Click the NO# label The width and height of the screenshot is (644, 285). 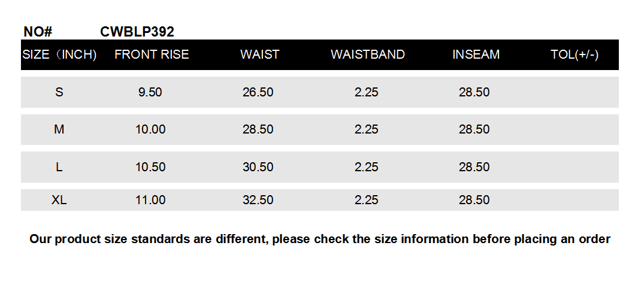(38, 32)
